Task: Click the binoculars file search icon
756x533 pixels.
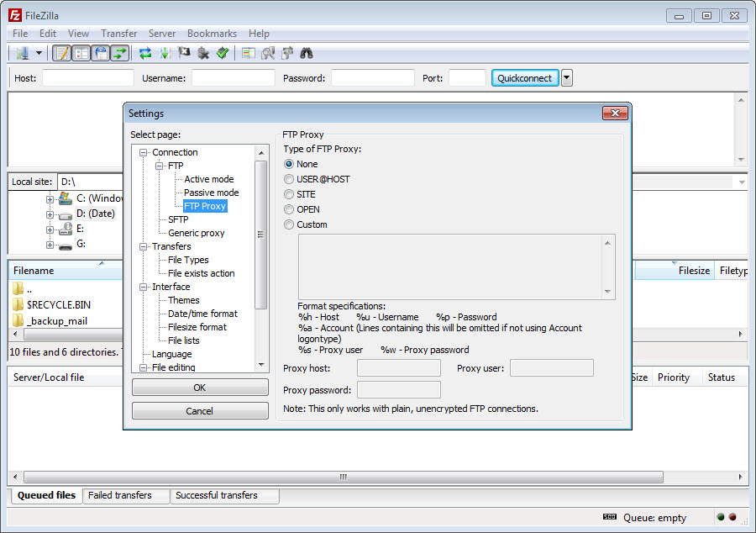Action: (x=307, y=53)
